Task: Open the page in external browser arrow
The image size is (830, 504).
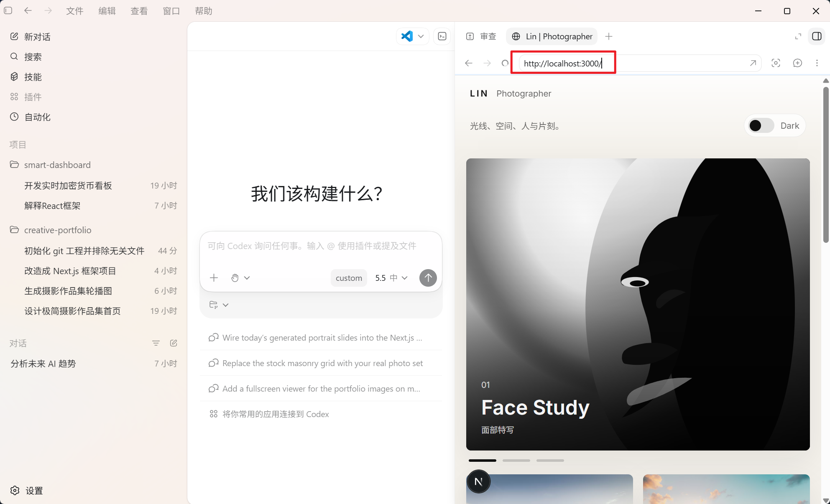Action: tap(753, 63)
